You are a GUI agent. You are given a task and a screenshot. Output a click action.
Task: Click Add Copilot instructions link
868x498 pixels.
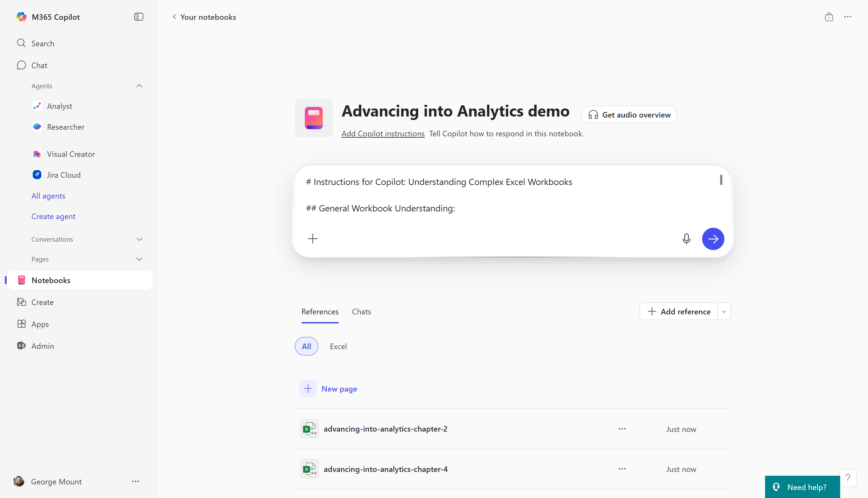click(x=383, y=134)
